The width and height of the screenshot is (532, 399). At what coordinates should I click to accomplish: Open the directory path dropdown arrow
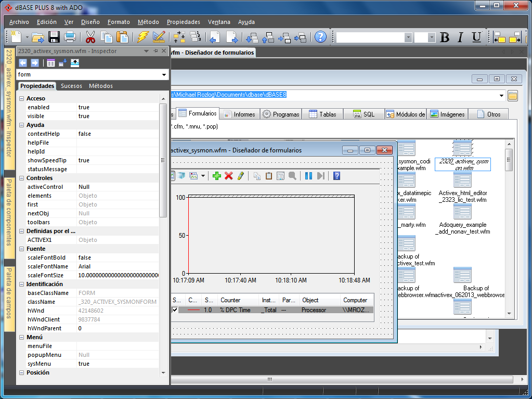(x=501, y=96)
